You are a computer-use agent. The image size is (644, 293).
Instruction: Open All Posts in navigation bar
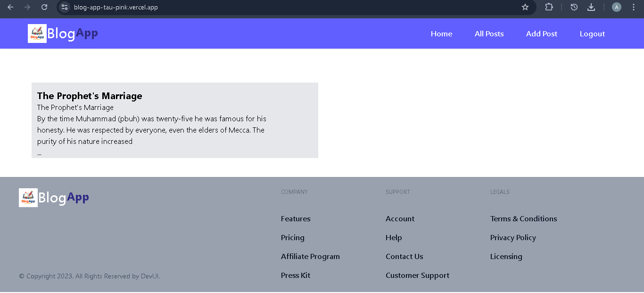pos(489,34)
